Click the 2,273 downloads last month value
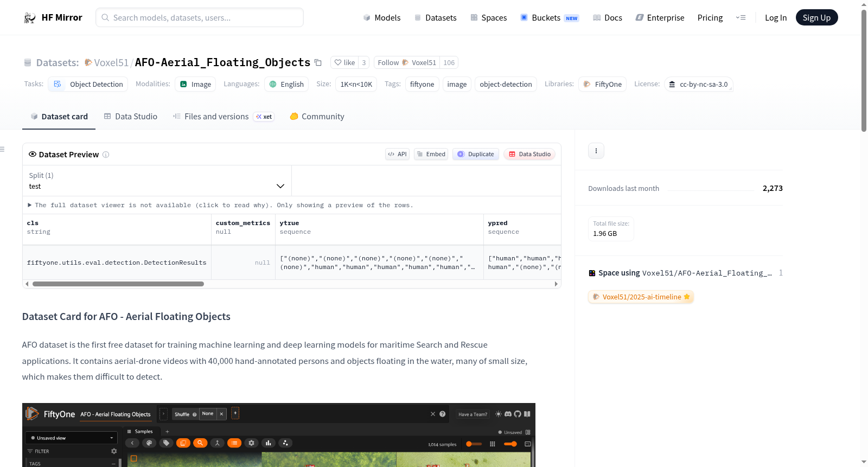The height and width of the screenshot is (467, 868). click(773, 188)
